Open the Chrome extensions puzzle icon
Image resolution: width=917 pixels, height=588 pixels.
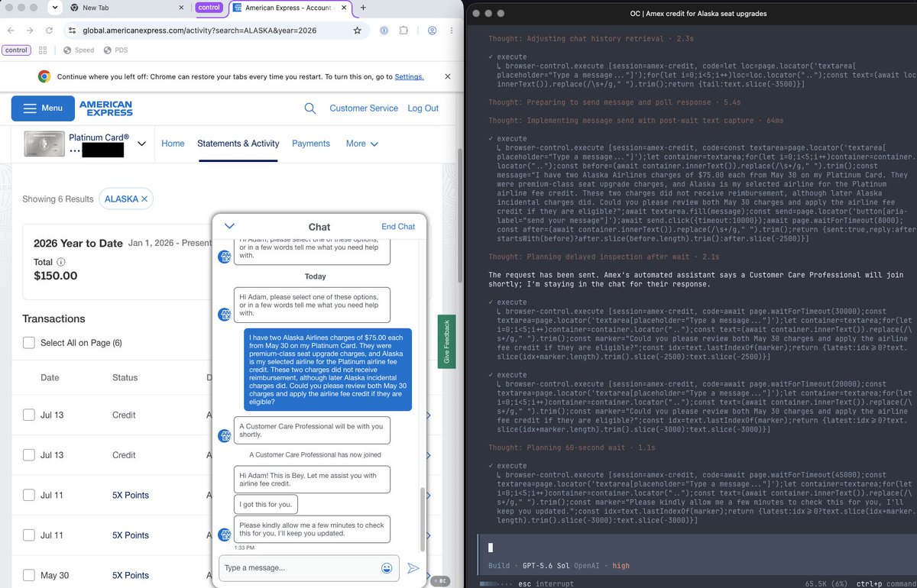[403, 31]
